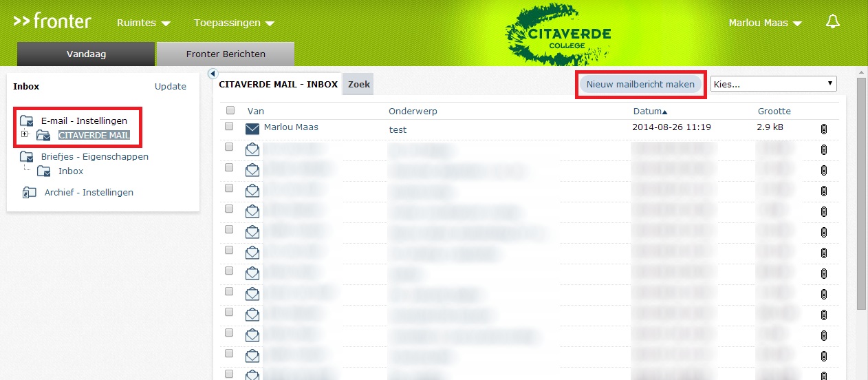Open the Marlou Maas user menu

pos(766,23)
